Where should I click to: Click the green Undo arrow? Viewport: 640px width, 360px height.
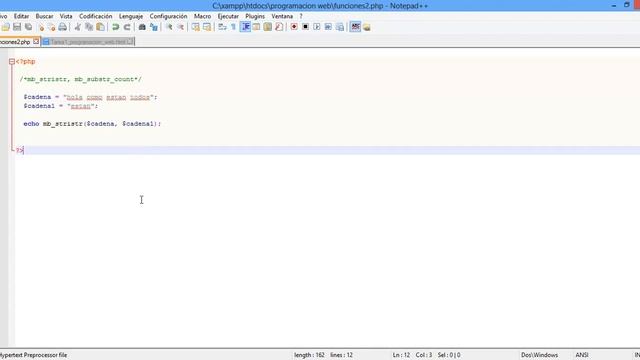point(116,27)
